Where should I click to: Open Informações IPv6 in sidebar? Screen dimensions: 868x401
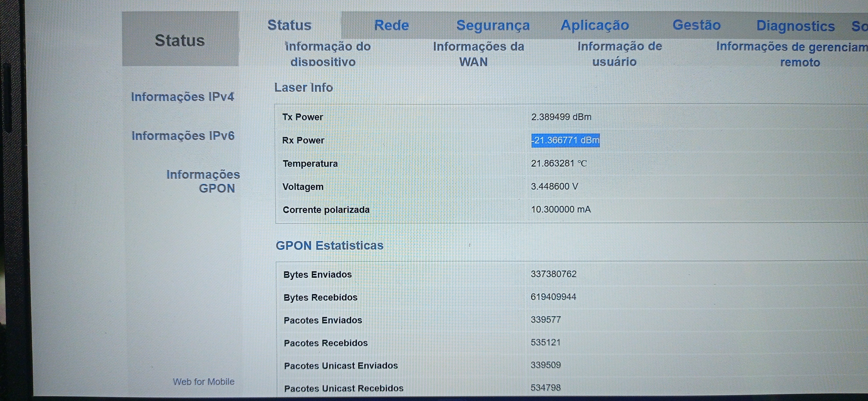click(x=183, y=136)
